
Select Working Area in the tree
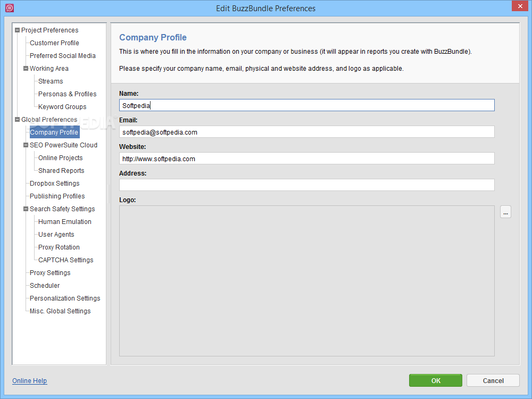point(49,69)
